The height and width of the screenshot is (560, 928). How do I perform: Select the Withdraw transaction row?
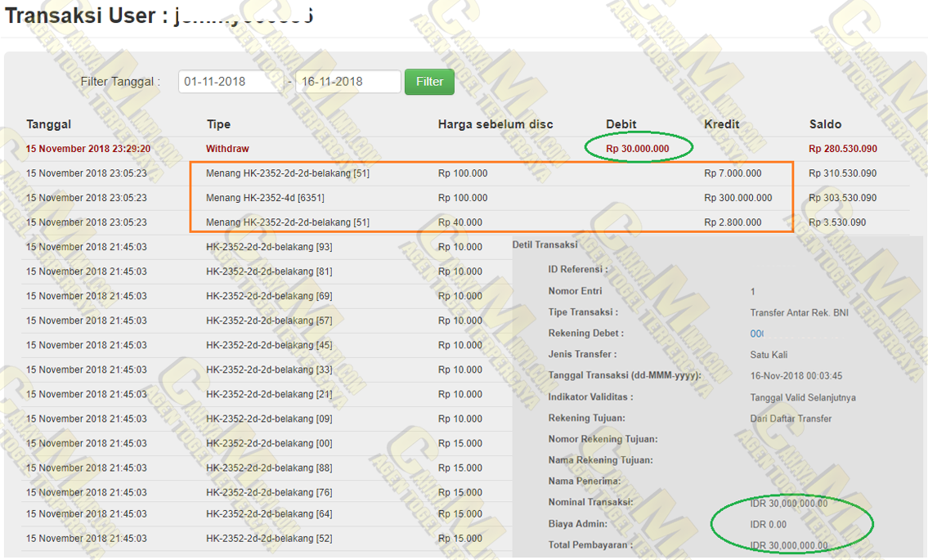click(227, 149)
